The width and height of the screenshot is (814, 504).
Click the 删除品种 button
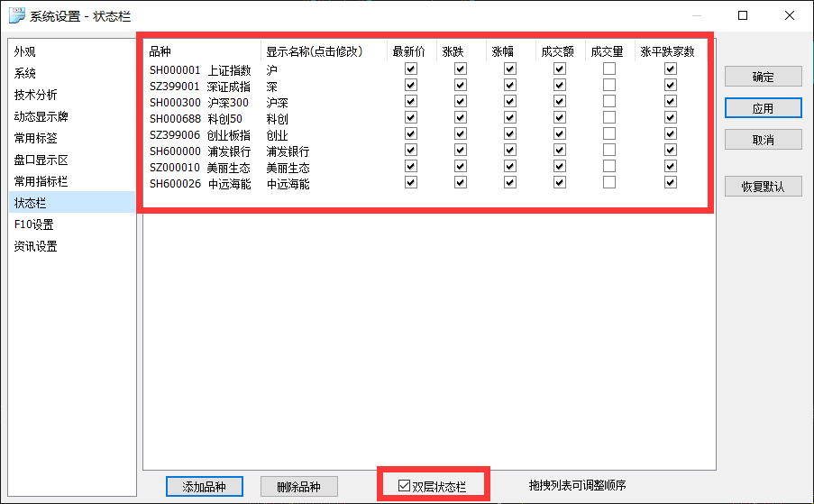[299, 486]
